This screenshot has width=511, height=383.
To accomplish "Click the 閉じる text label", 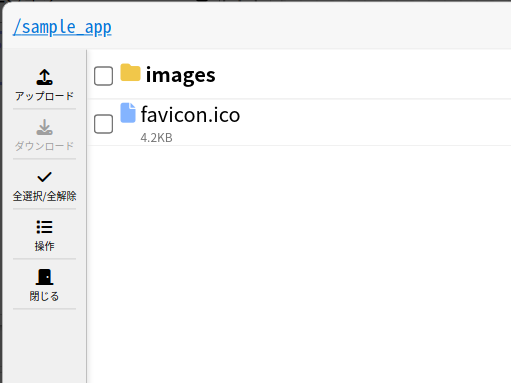I will (x=44, y=296).
